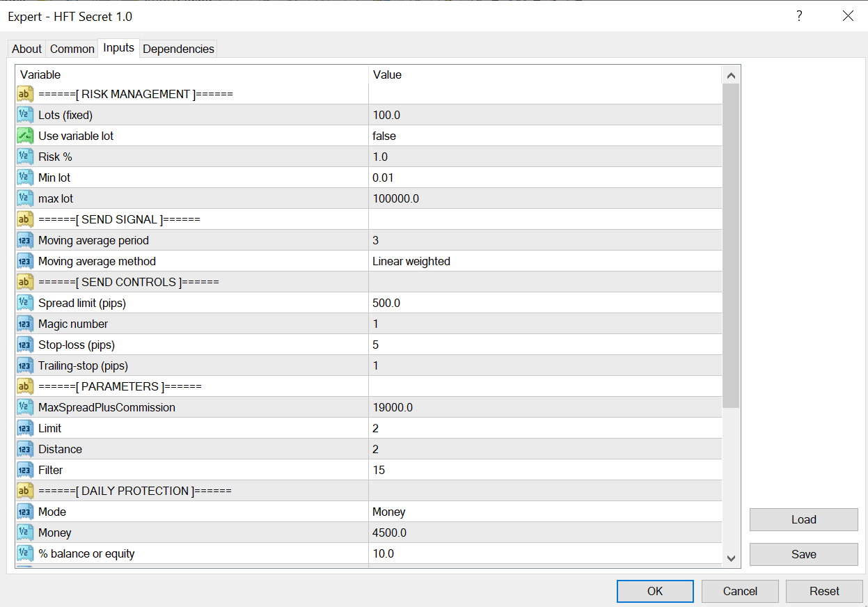This screenshot has width=868, height=607.
Task: Click the RISK MANAGEMENT header's ab icon
Action: (25, 94)
